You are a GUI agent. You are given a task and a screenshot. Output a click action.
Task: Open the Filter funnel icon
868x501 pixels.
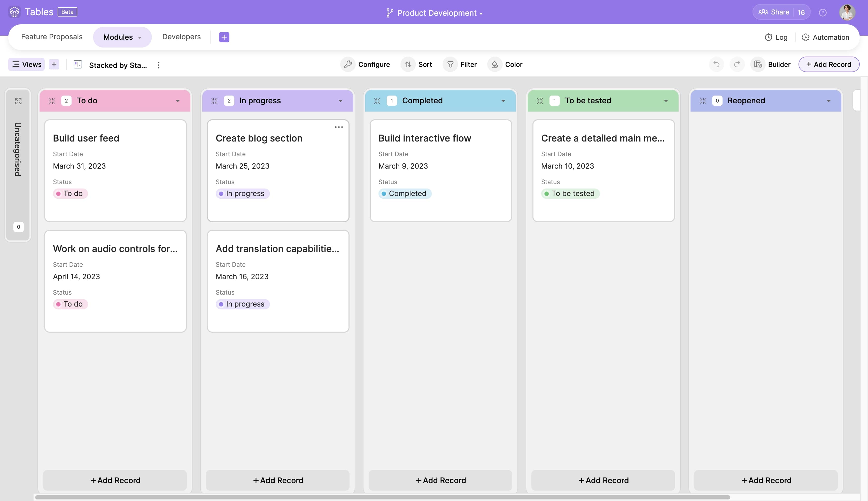[x=450, y=64]
